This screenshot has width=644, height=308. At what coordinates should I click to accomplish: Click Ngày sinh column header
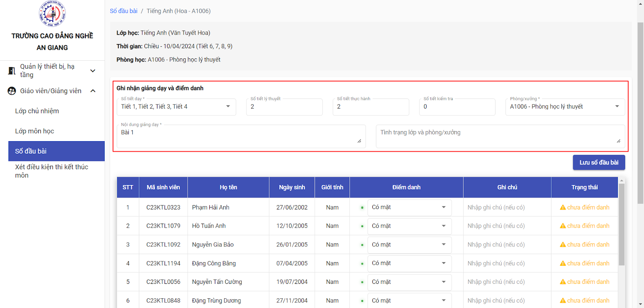292,187
